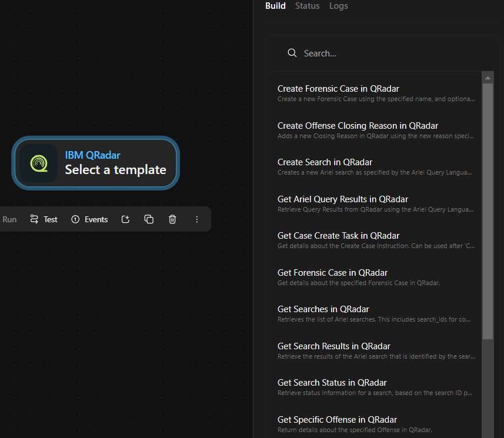Switch to the Status tab

[308, 6]
